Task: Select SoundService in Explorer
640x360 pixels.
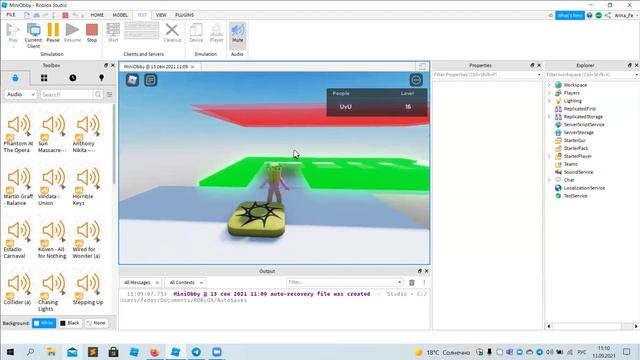Action: pyautogui.click(x=578, y=172)
